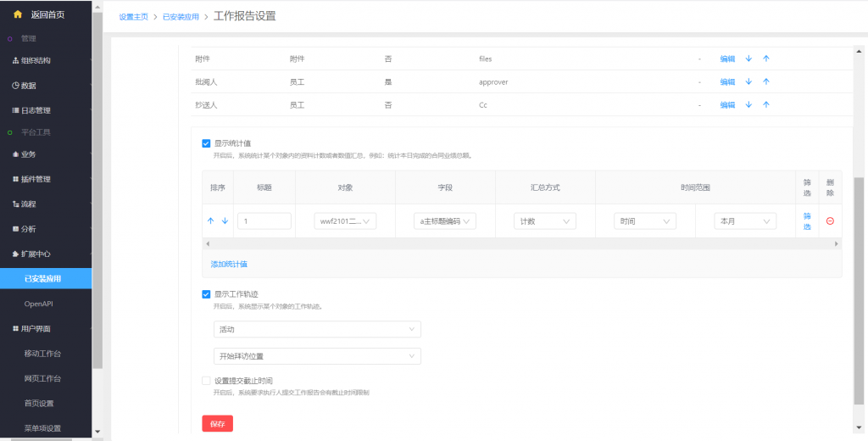Move the 批阅人 row up with arrow
Screen dimensions: 868x441
pos(765,81)
